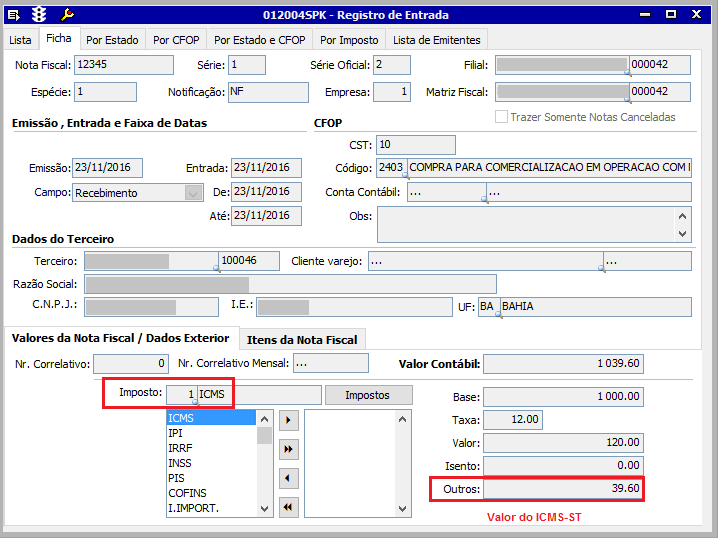Click the Valor field 120.00
This screenshot has height=538, width=718.
(x=564, y=443)
